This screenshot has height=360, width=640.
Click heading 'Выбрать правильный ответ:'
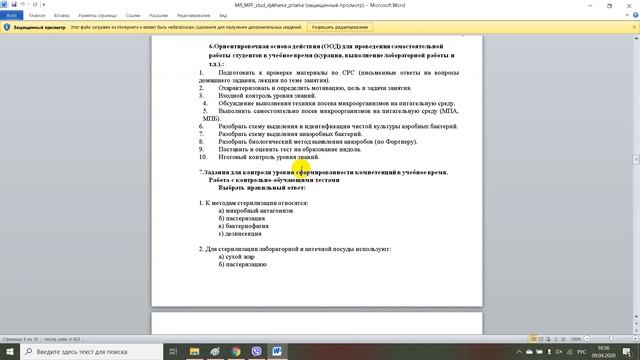click(x=262, y=188)
